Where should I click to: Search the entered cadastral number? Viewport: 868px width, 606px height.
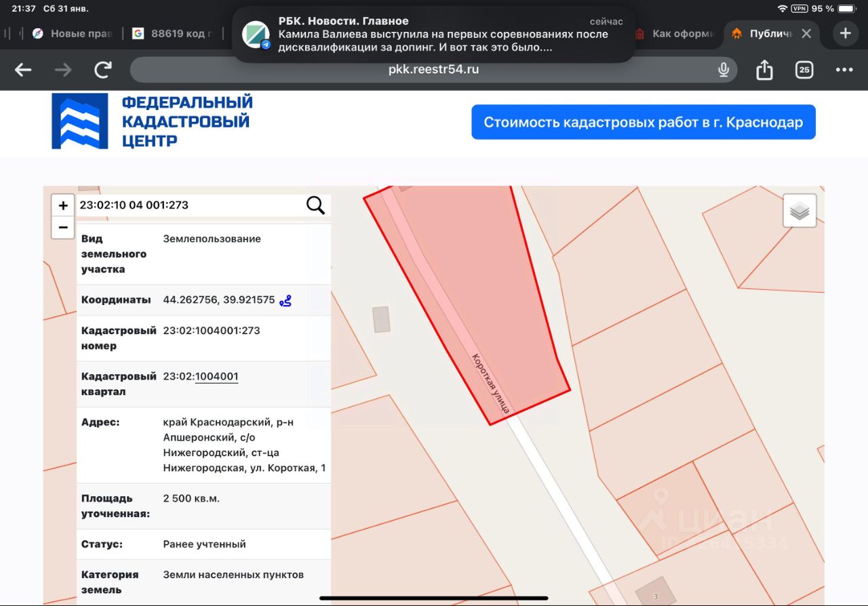coord(315,205)
